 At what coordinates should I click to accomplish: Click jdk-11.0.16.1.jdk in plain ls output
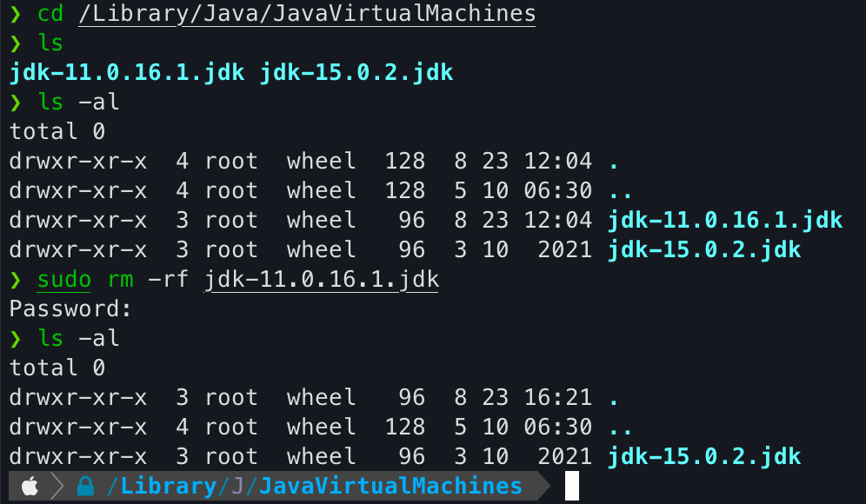[x=127, y=72]
